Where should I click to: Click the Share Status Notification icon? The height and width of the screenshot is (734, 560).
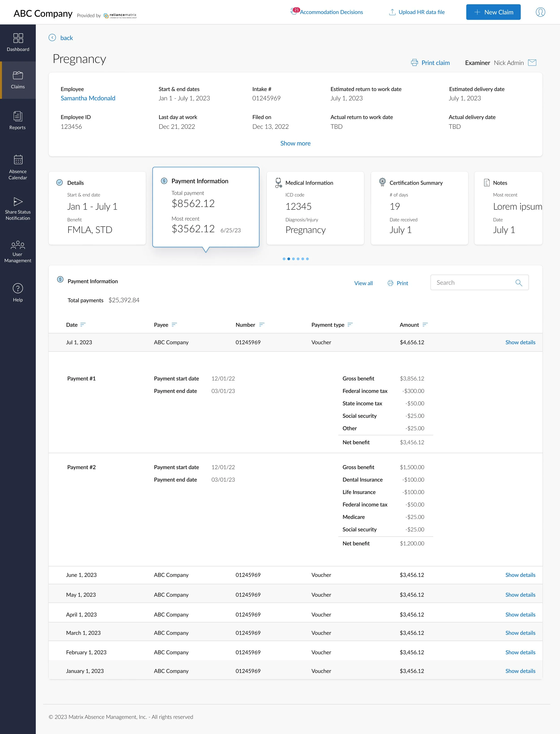(18, 202)
